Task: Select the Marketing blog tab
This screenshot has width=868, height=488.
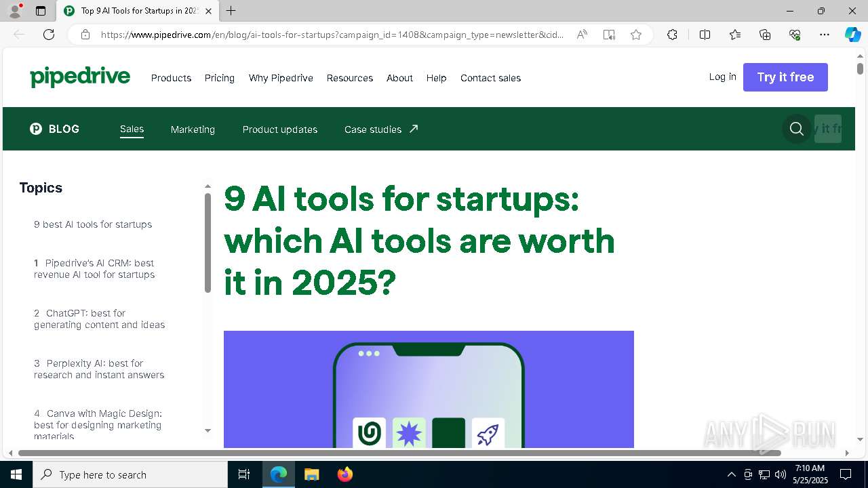Action: click(193, 129)
